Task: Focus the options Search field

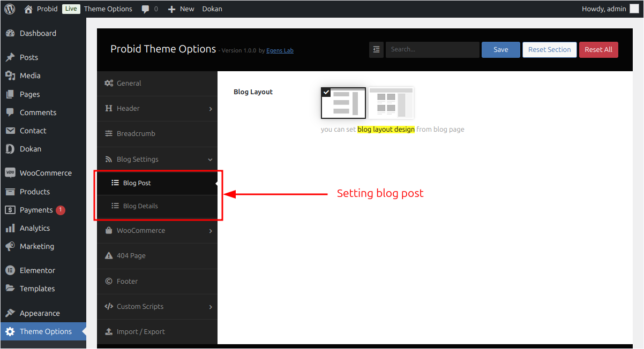Action: (x=432, y=49)
